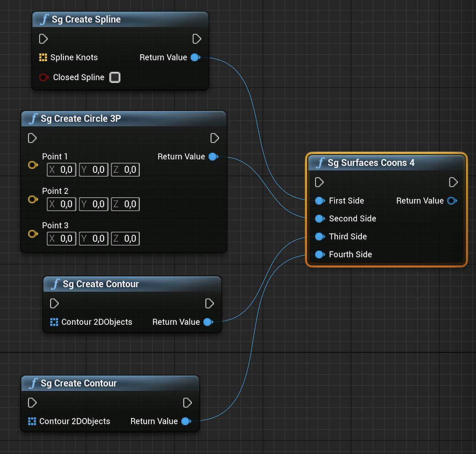Click the Point 3 Z value field
Image resolution: width=476 pixels, height=454 pixels.
pyautogui.click(x=125, y=239)
